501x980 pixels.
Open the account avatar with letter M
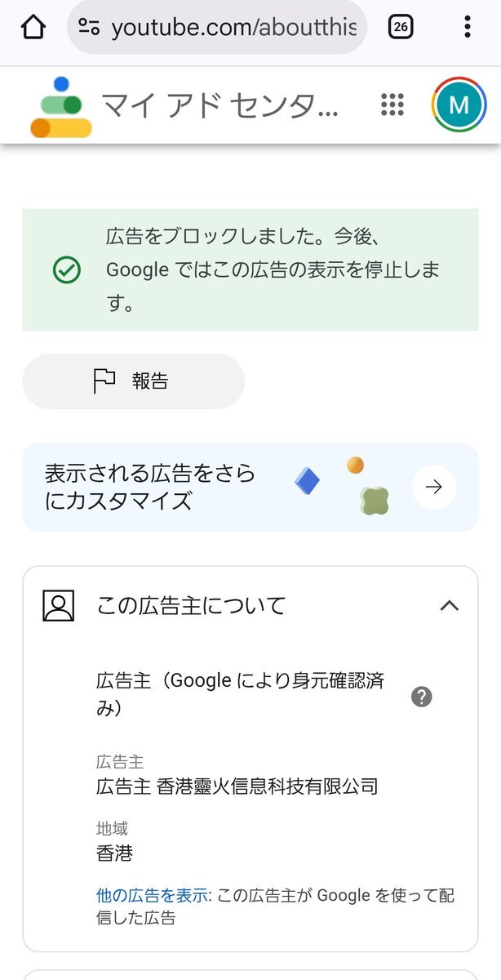(459, 105)
